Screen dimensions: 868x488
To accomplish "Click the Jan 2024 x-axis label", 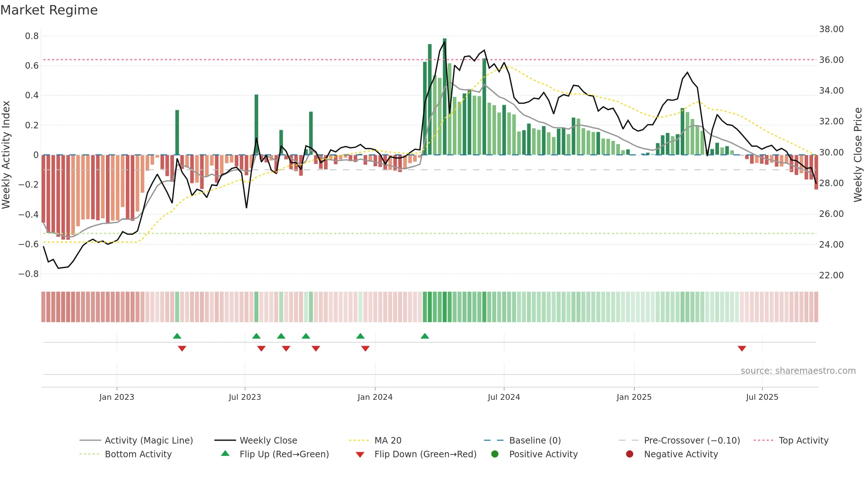I will tap(375, 397).
